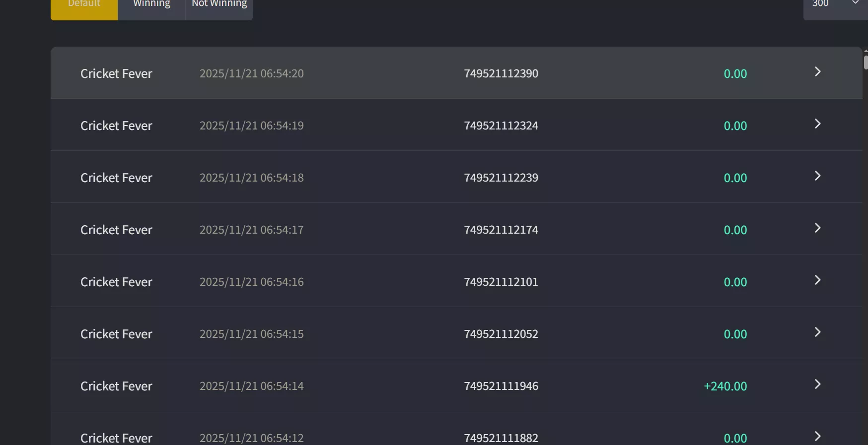Click the dropdown arrow beside 300

(x=856, y=3)
